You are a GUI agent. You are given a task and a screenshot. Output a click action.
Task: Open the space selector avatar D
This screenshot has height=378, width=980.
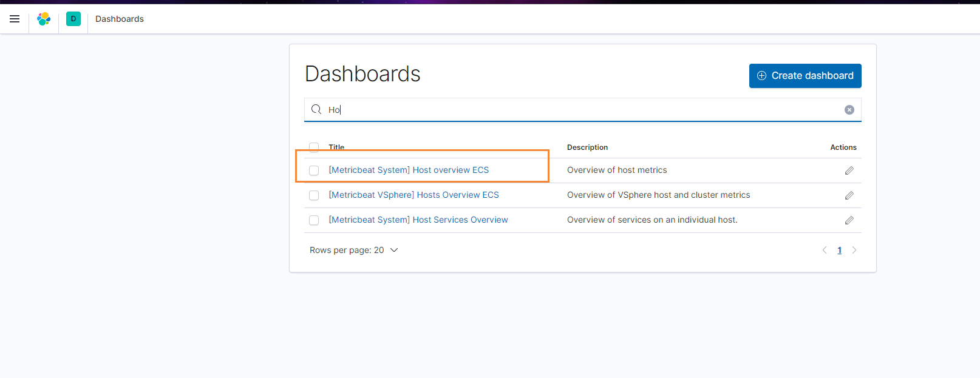pyautogui.click(x=73, y=19)
